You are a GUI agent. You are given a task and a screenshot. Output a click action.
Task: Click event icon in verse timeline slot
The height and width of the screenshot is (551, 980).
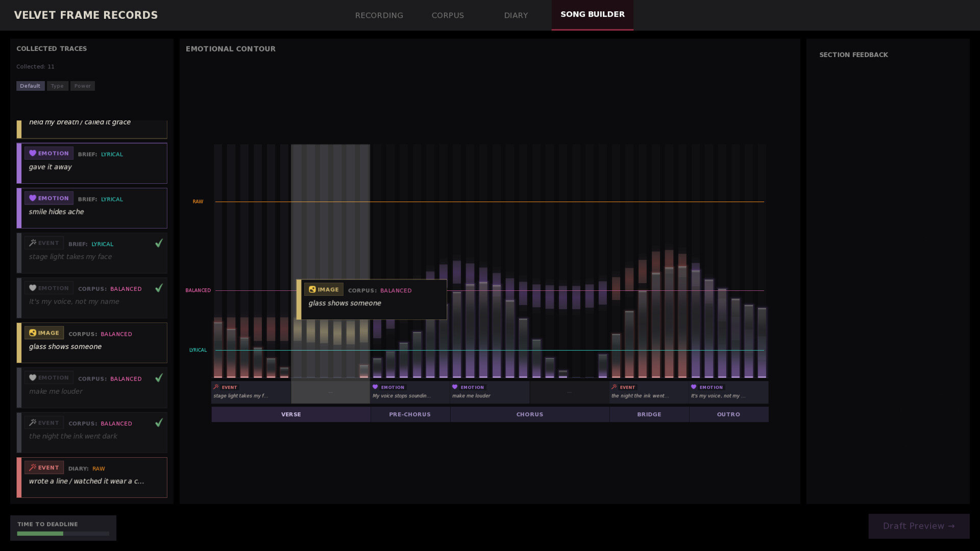[x=216, y=387]
